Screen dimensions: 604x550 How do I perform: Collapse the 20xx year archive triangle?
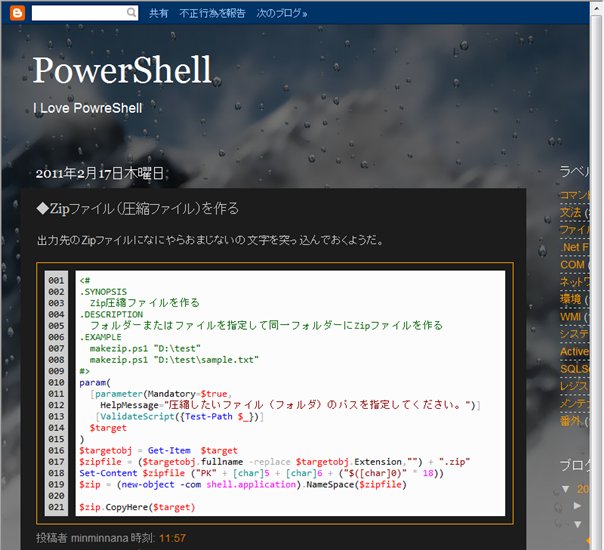565,489
